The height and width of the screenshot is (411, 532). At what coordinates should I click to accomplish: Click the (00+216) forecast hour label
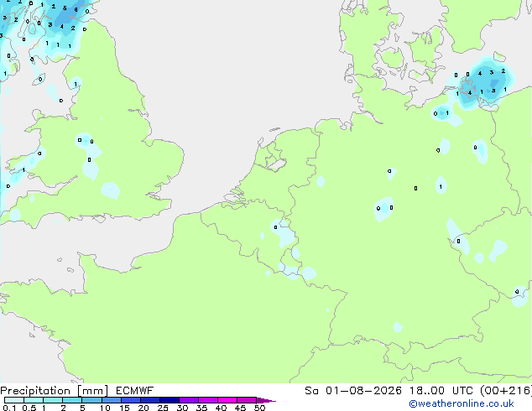[x=506, y=391]
